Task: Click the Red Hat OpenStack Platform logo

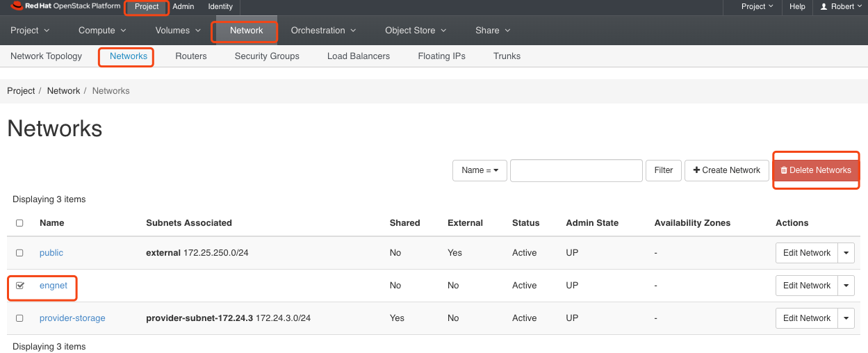Action: click(x=66, y=7)
